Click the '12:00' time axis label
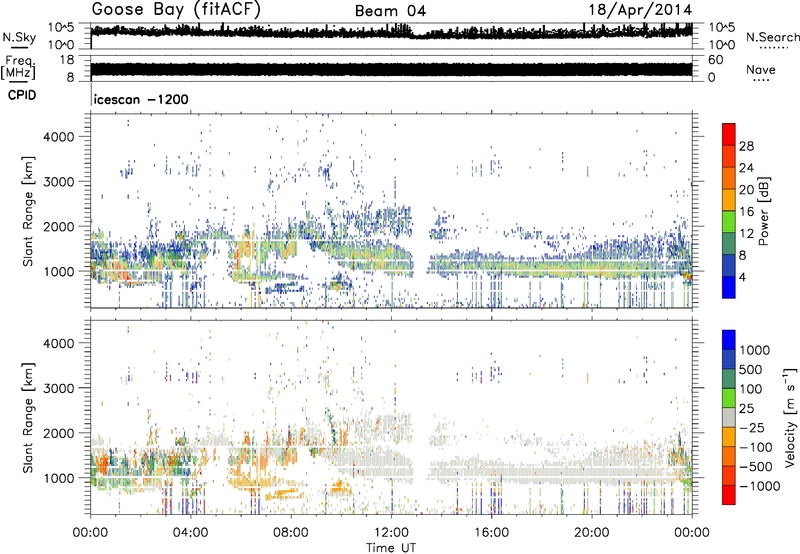This screenshot has height=554, width=800. click(x=391, y=533)
